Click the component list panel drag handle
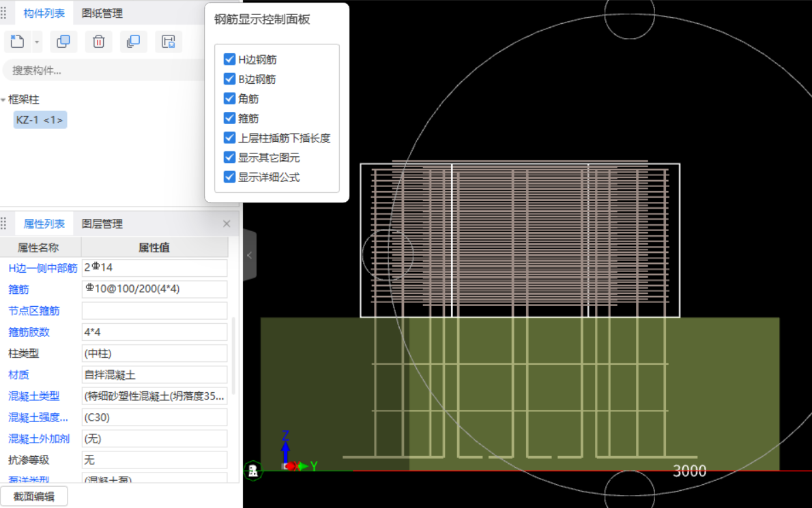 click(x=3, y=13)
